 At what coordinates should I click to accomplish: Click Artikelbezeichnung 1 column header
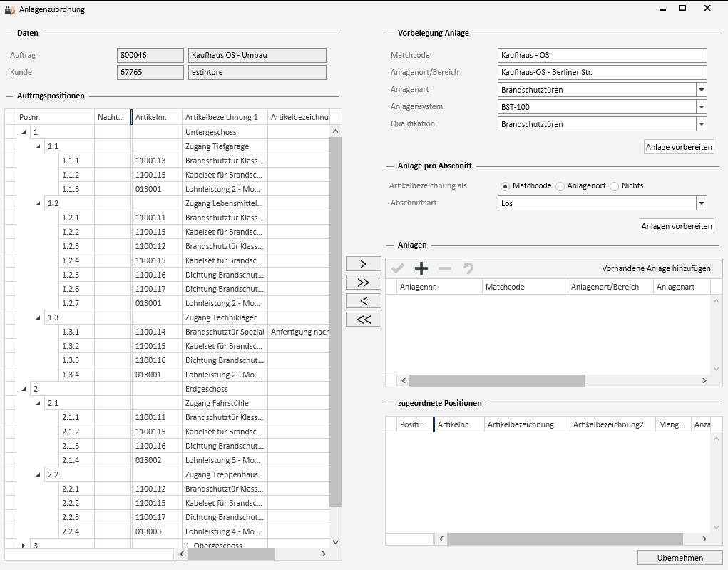(225, 117)
